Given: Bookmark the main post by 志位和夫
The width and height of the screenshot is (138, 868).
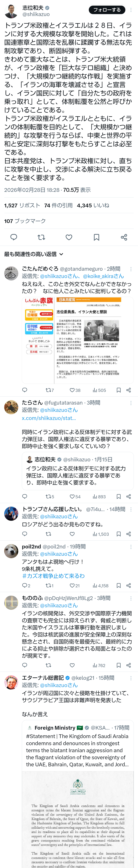Looking at the screenshot, I should tap(96, 237).
